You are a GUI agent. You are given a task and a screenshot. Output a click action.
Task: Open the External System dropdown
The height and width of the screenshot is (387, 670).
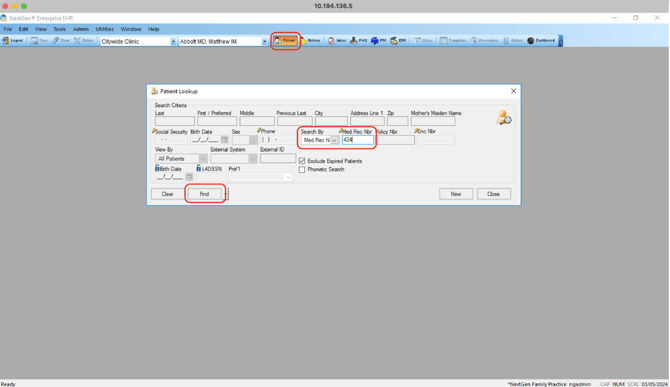click(x=253, y=158)
